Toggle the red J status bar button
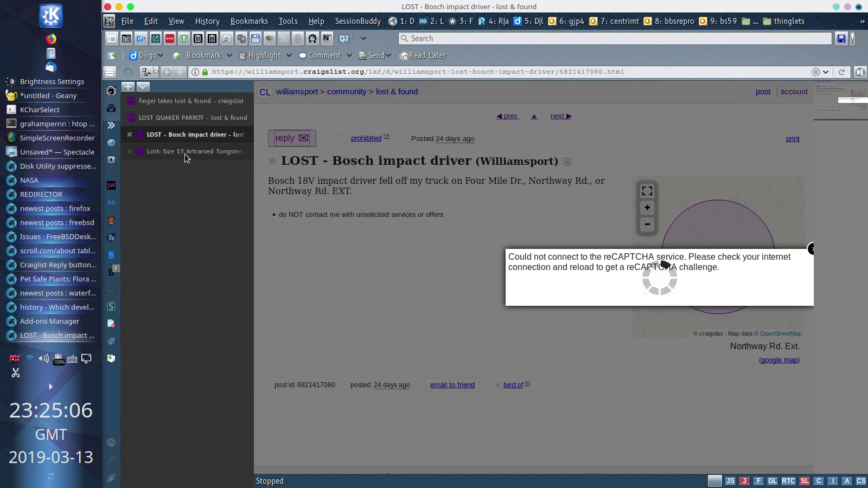868x488 pixels. pyautogui.click(x=744, y=481)
